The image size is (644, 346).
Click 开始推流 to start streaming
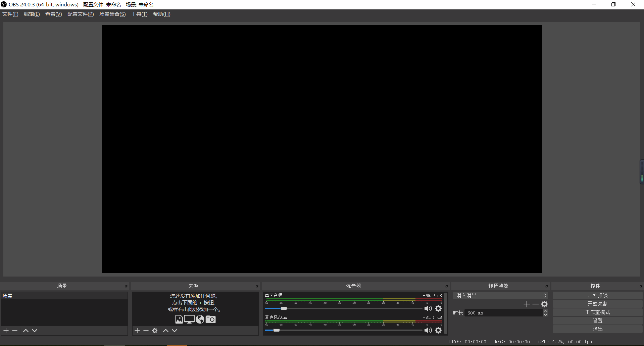pos(598,295)
